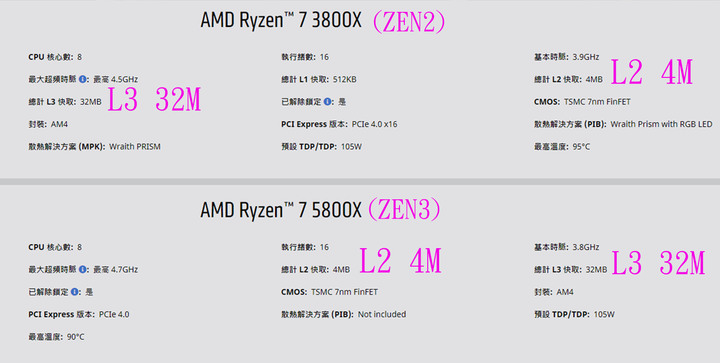The image size is (720, 363).
Task: Click info icon next to 3800X 已解除鎖定
Action: tap(327, 102)
